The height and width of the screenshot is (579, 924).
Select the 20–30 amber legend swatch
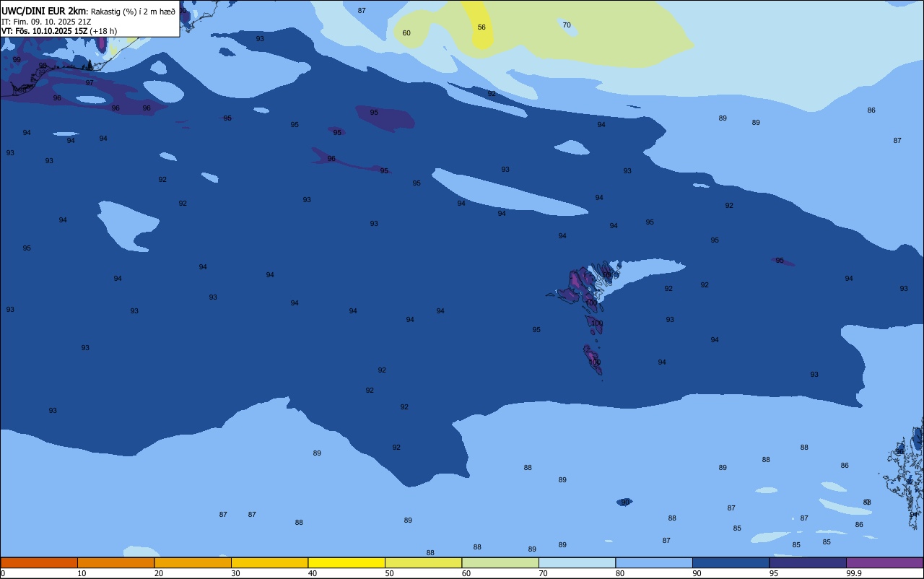[x=193, y=562]
